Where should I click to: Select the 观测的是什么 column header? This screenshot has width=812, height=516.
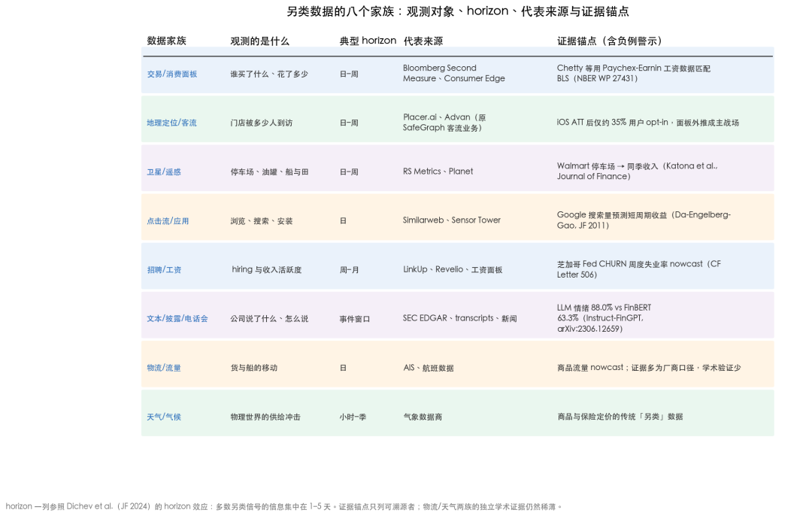[259, 41]
